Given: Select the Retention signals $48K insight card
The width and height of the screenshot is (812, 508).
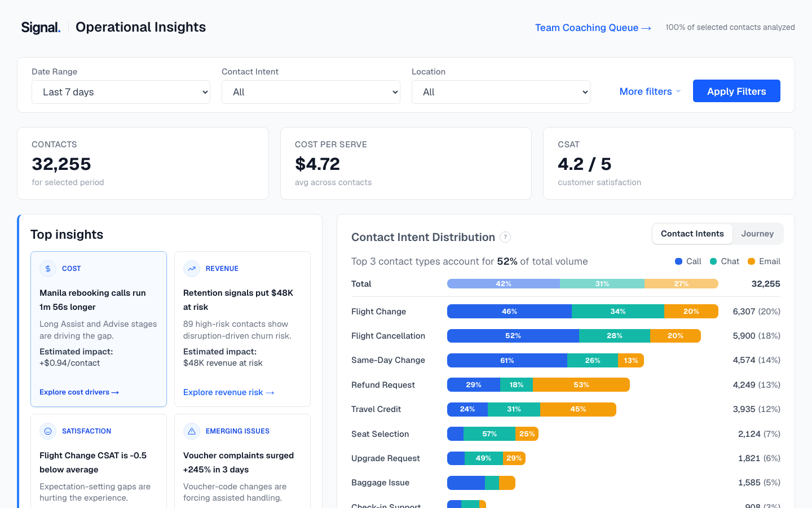Looking at the screenshot, I should (x=242, y=329).
